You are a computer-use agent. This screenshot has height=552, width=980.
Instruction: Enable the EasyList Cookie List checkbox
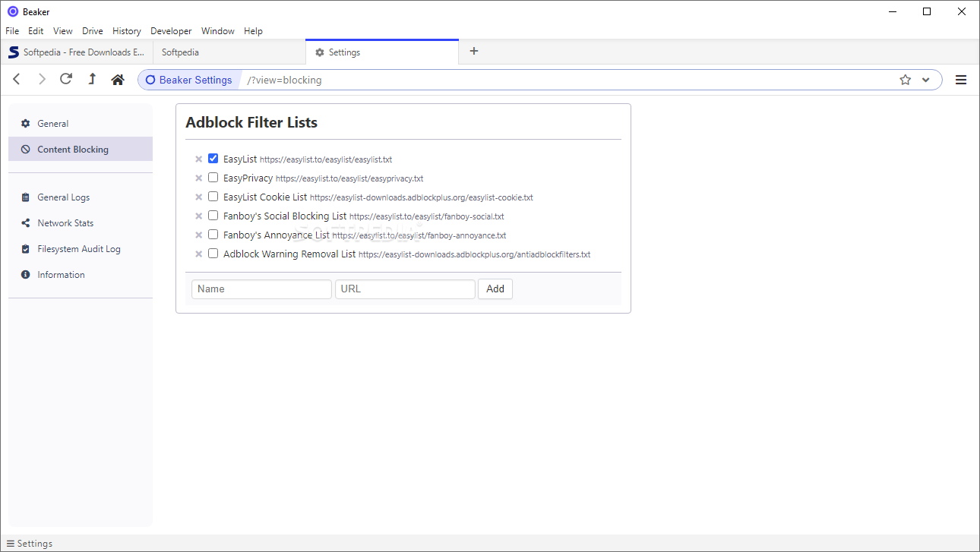pos(213,197)
